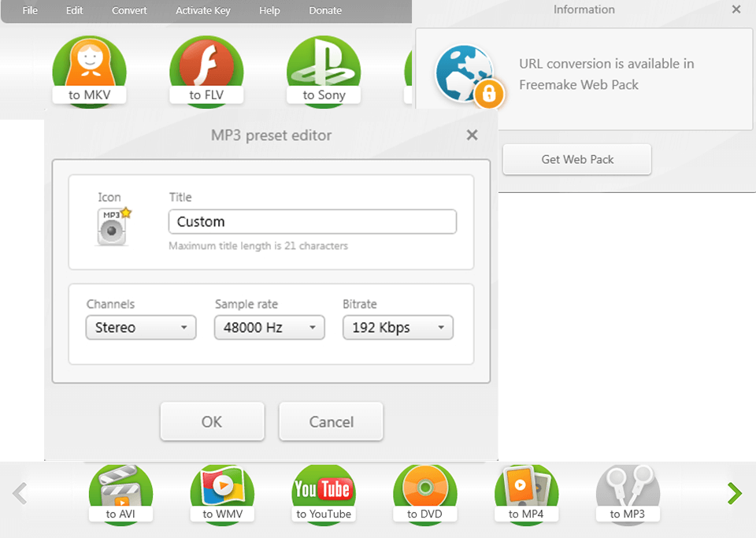Open the Bitrate dropdown showing 192 Kbps
The width and height of the screenshot is (756, 538).
click(398, 327)
